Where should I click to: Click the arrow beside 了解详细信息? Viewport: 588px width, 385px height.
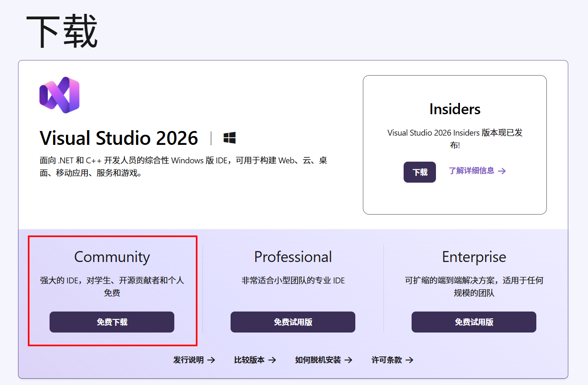[502, 171]
